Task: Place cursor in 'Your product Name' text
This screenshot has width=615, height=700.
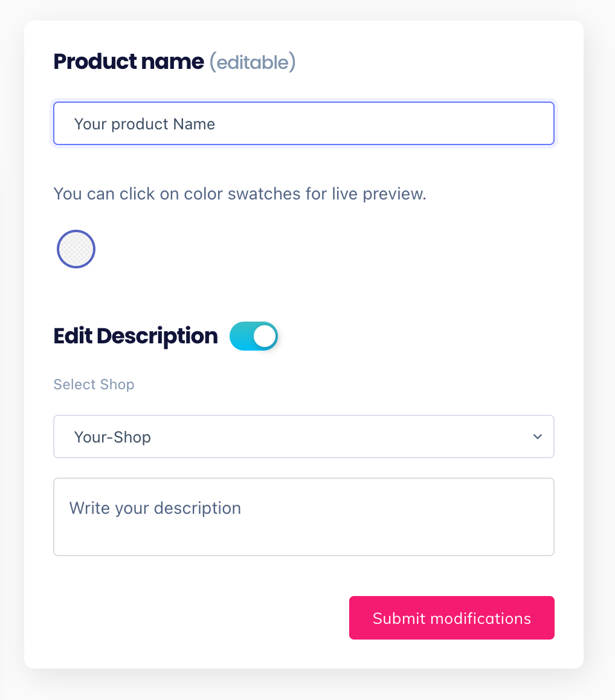Action: click(x=144, y=124)
